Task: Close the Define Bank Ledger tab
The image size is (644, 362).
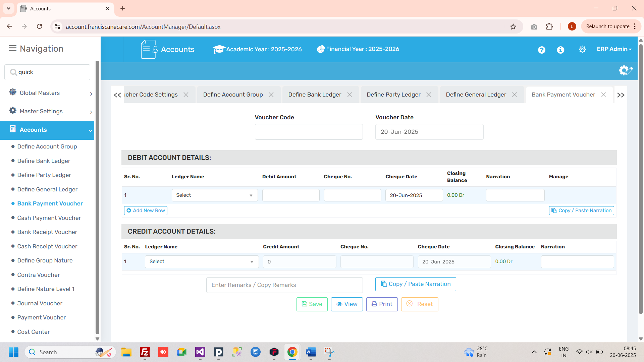Action: coord(350,95)
